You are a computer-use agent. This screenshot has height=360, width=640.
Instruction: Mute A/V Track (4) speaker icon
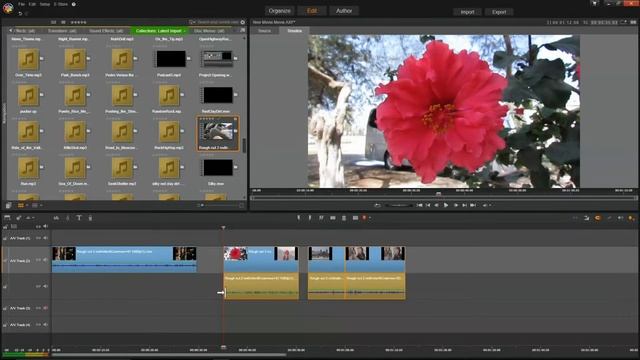pyautogui.click(x=45, y=325)
